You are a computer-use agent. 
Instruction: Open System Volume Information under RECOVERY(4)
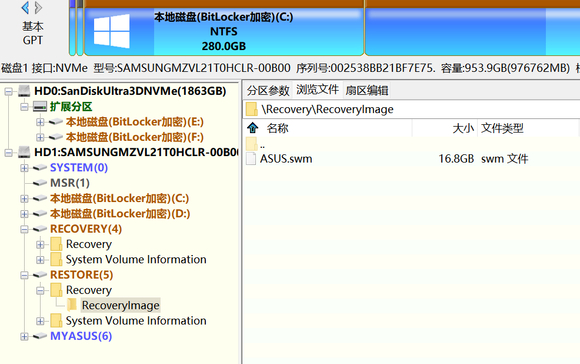[136, 260]
